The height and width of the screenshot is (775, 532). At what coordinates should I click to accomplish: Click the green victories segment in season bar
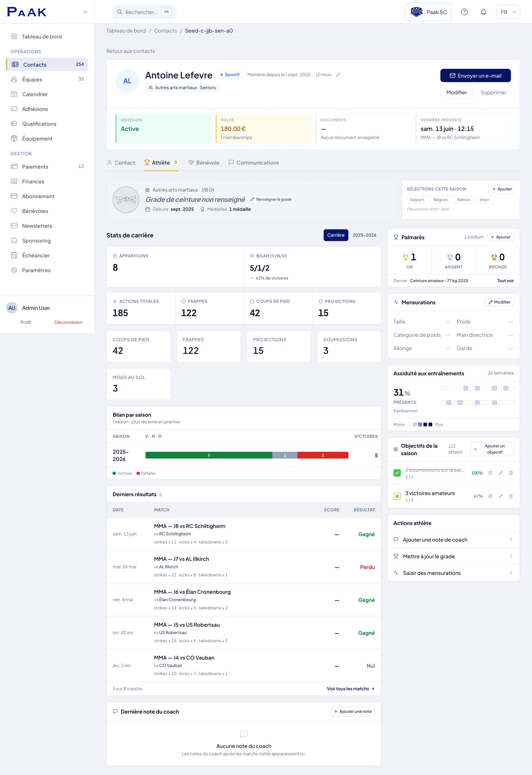click(x=209, y=455)
